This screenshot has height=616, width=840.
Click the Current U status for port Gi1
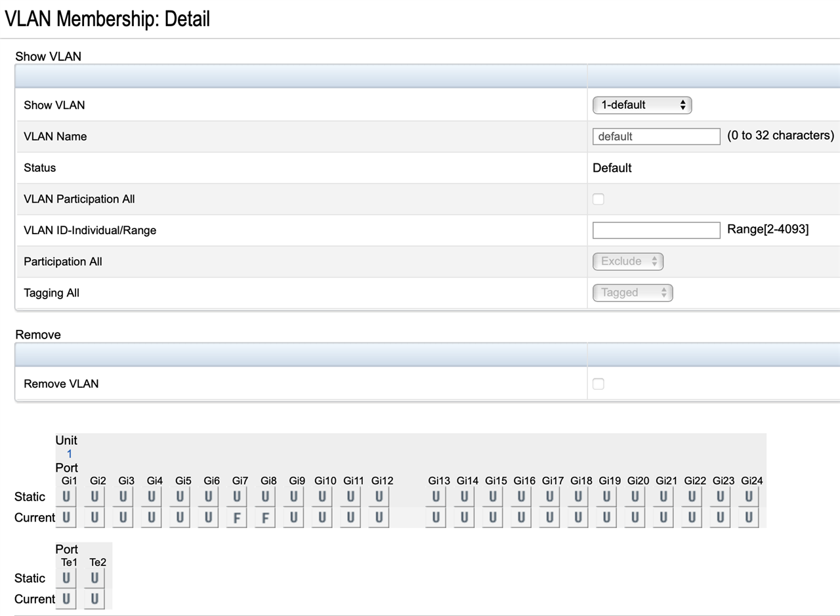tap(66, 518)
